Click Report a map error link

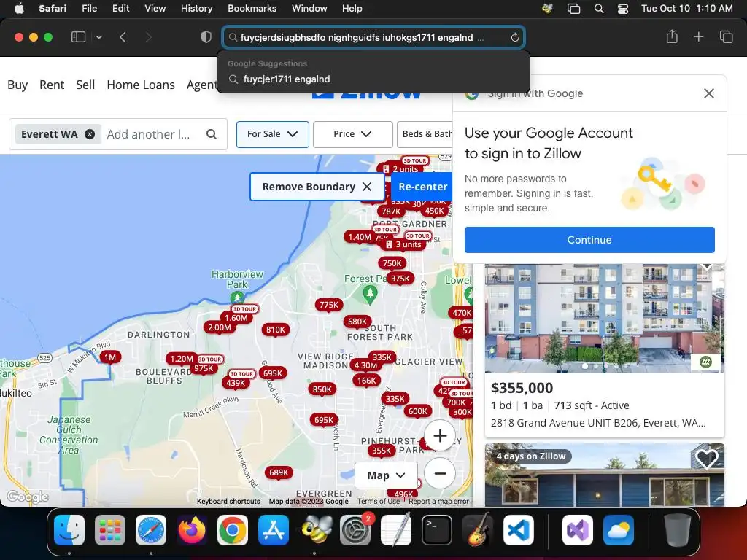[438, 501]
